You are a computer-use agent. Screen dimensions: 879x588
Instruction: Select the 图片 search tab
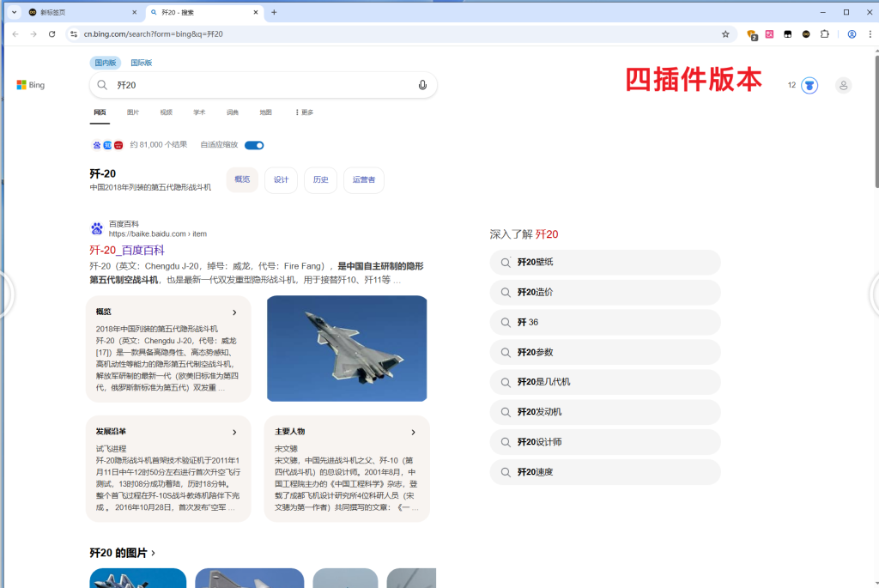click(x=133, y=112)
